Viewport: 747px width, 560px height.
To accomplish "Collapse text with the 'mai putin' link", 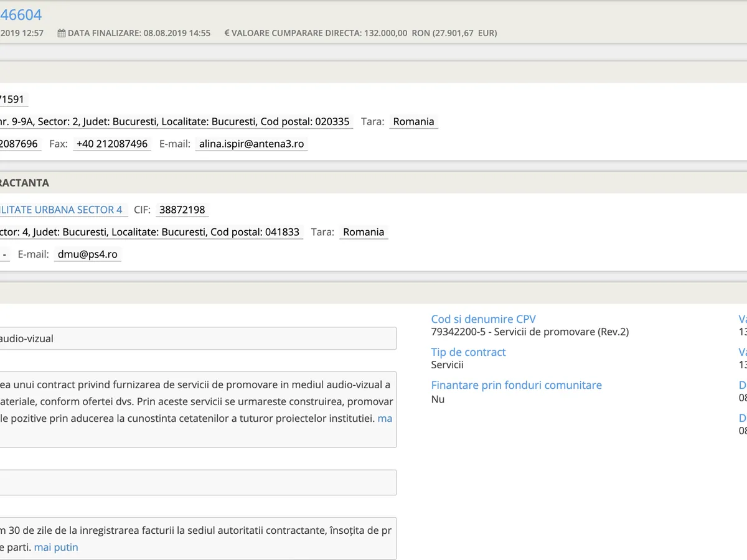I will pyautogui.click(x=56, y=548).
